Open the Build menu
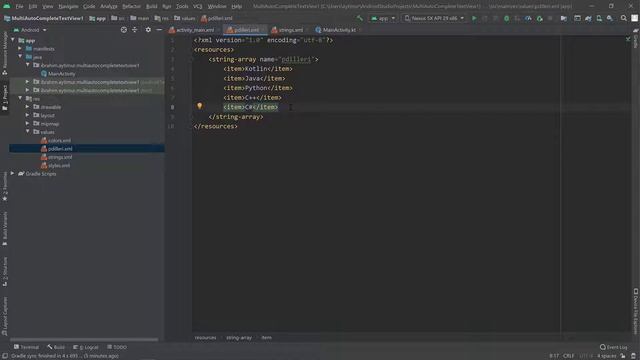The image size is (640, 360). click(151, 7)
